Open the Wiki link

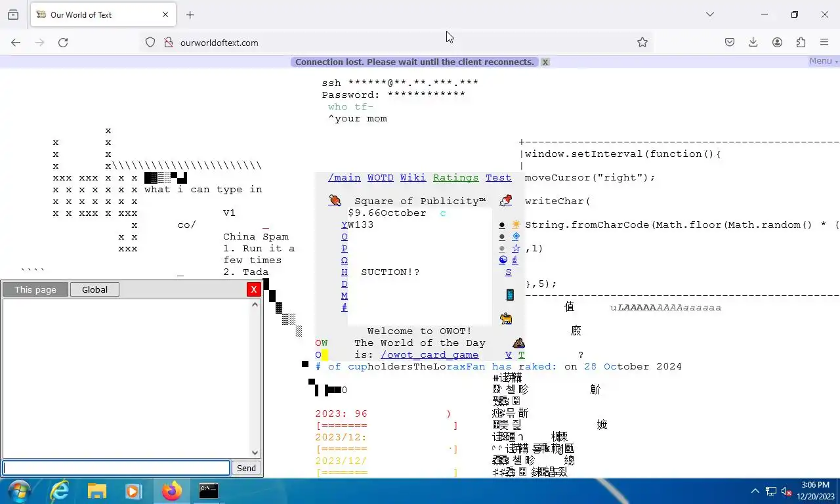413,177
